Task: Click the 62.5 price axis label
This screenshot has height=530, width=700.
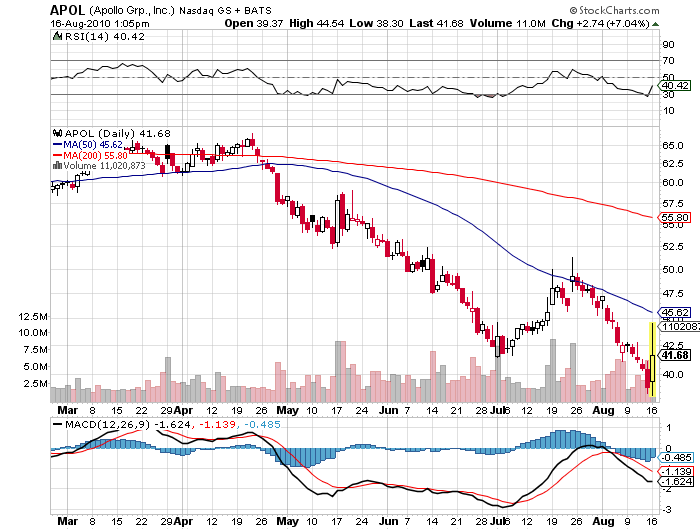Action: [x=672, y=163]
